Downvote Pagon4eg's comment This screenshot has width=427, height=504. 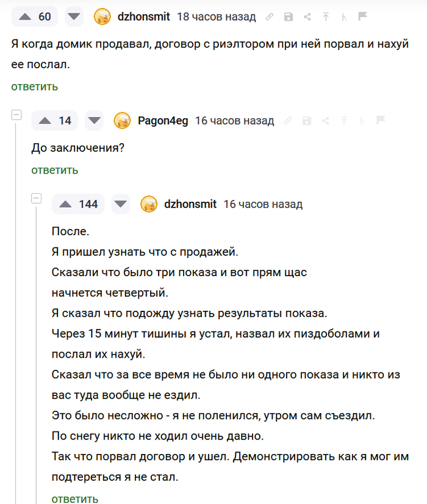pyautogui.click(x=94, y=121)
